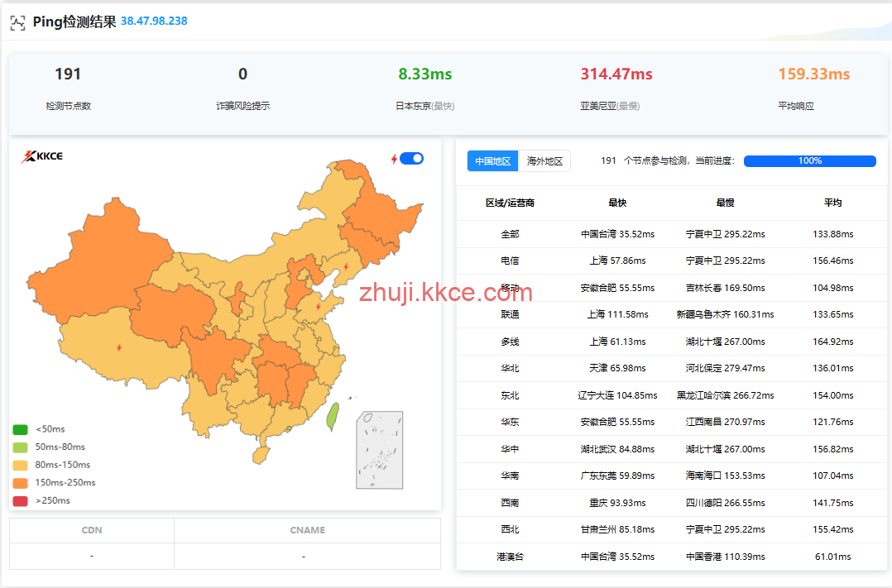Click the lightning marker on Liaoning

346,266
